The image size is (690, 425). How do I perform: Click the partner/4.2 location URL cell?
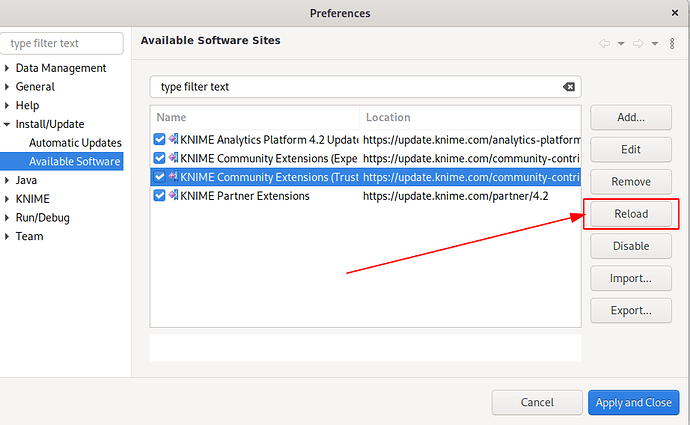(x=455, y=196)
